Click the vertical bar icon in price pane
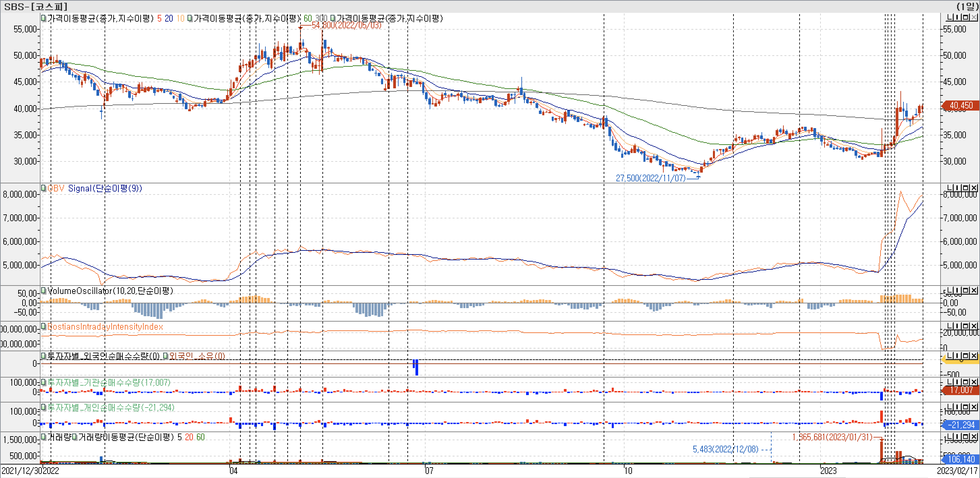Screen dimensions: 980x478 (x=957, y=18)
